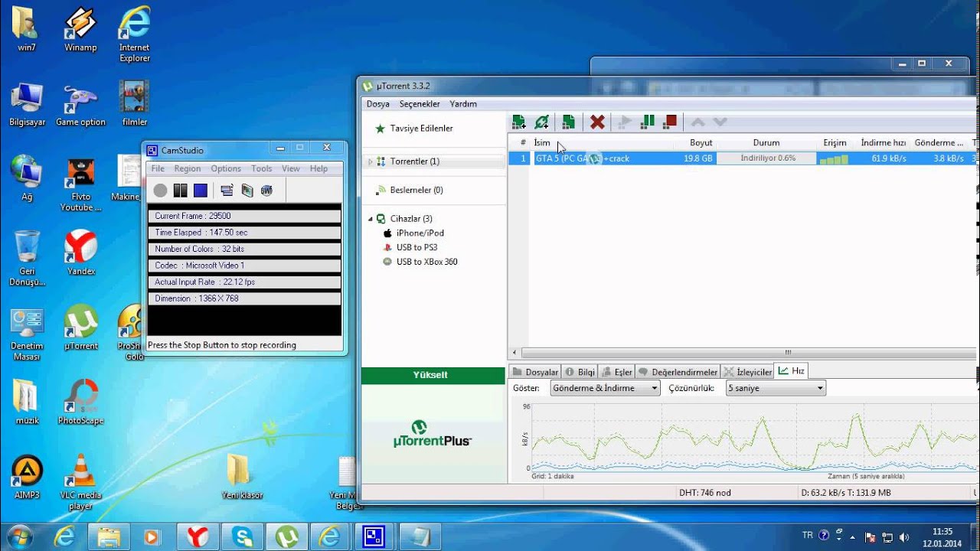Select CamStudio Record to SWF icon
The width and height of the screenshot is (980, 551).
coord(266,191)
